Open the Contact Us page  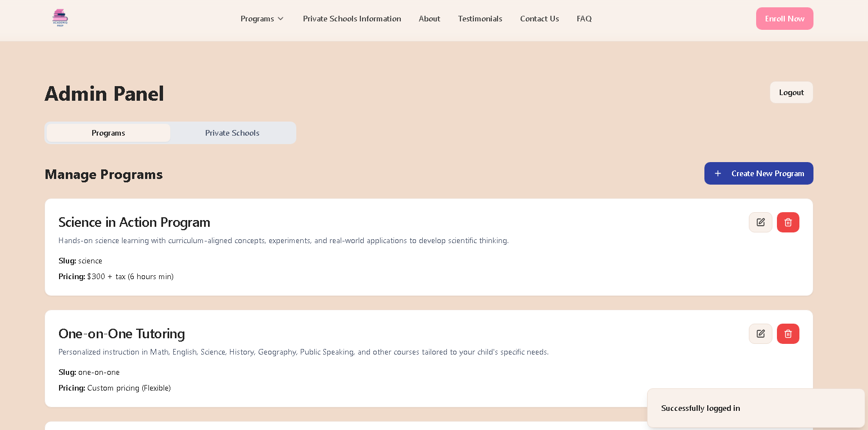pos(539,19)
